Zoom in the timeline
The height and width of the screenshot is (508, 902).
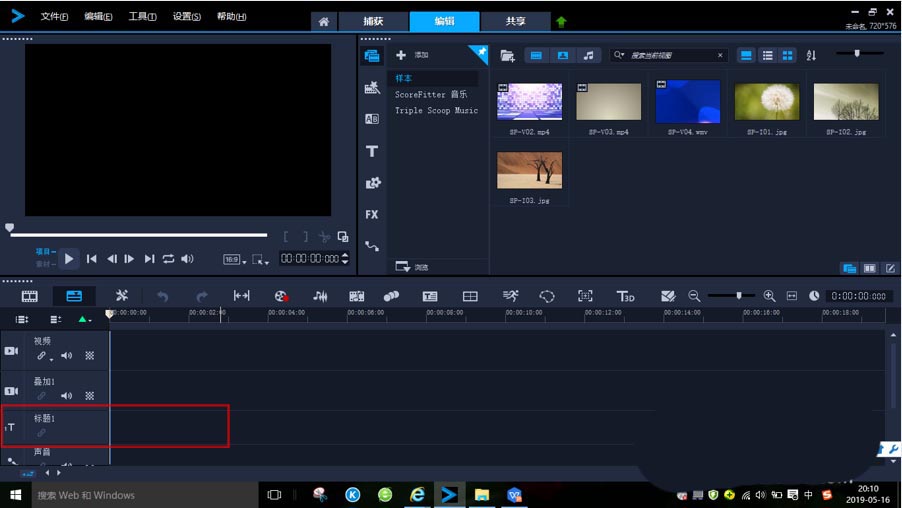(x=769, y=296)
